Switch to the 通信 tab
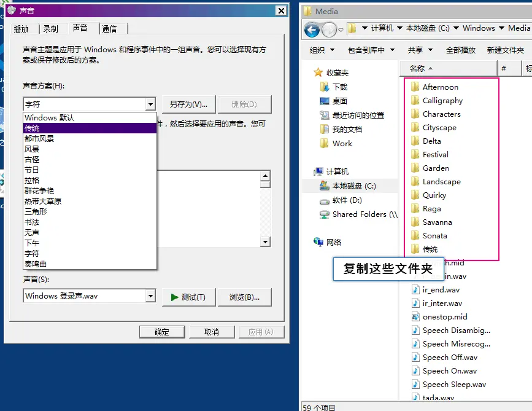This screenshot has width=532, height=411. [114, 29]
